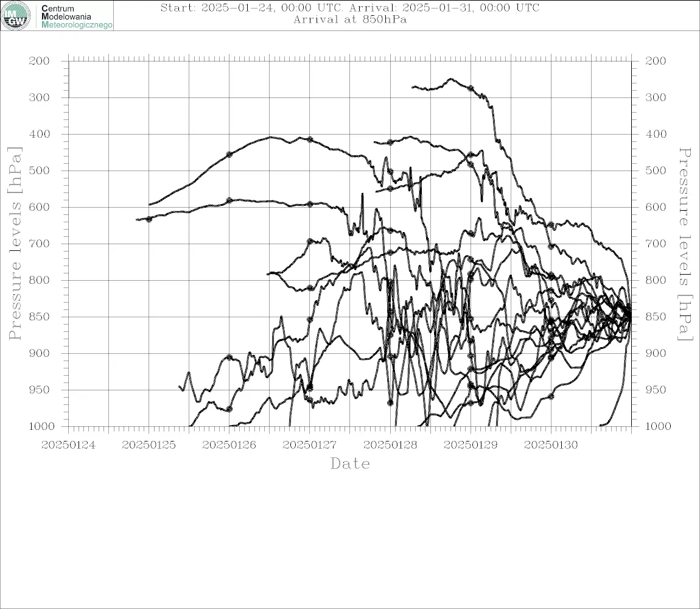Click the left axis 400 label
This screenshot has height=609, width=700.
coord(39,134)
